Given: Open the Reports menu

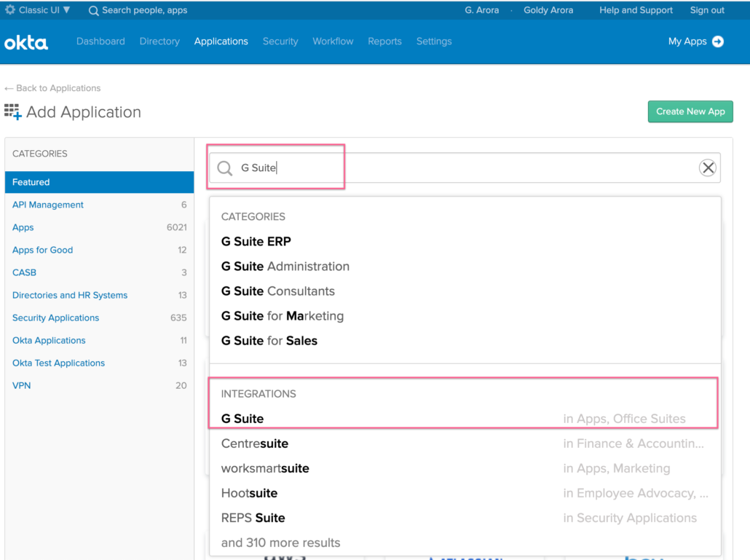Looking at the screenshot, I should (384, 42).
